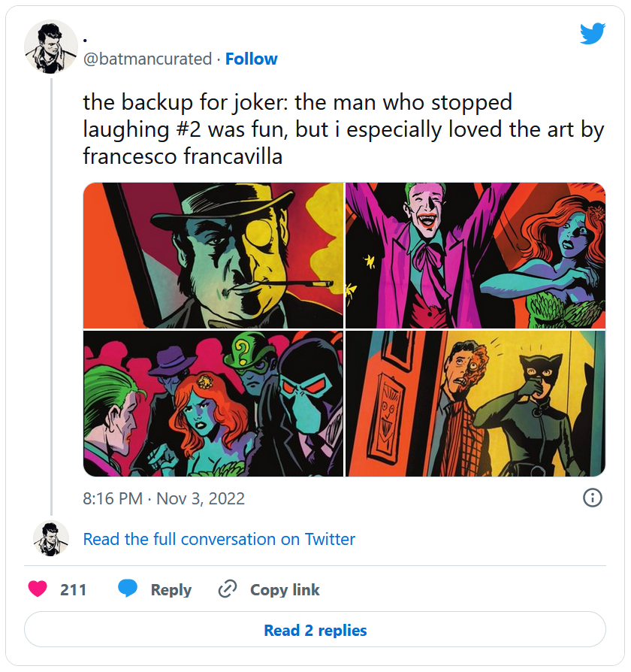Open the Riddler and Bane group image
The width and height of the screenshot is (631, 672).
click(x=213, y=404)
